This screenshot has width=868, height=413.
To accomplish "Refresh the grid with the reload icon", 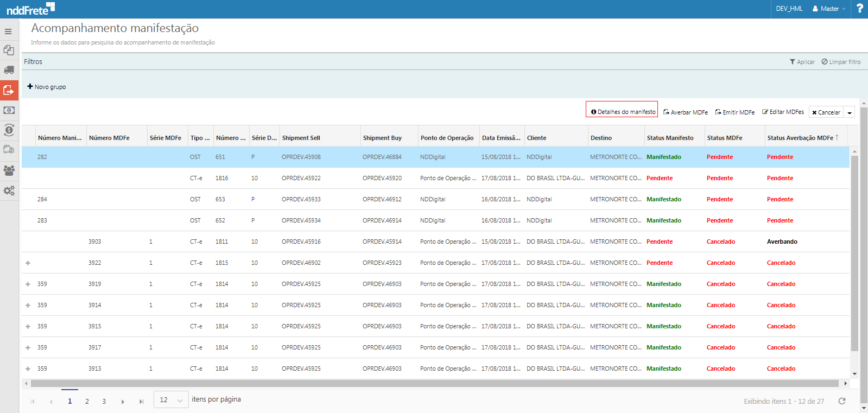I will pyautogui.click(x=842, y=401).
